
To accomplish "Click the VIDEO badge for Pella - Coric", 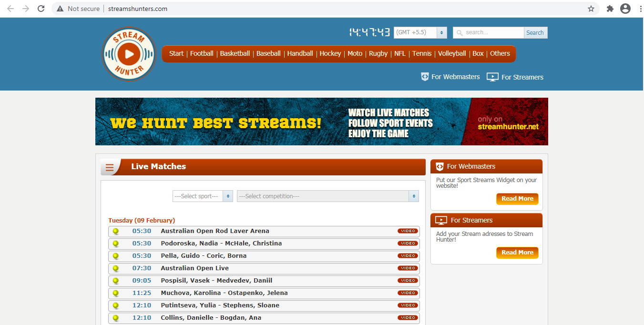I will pos(408,256).
